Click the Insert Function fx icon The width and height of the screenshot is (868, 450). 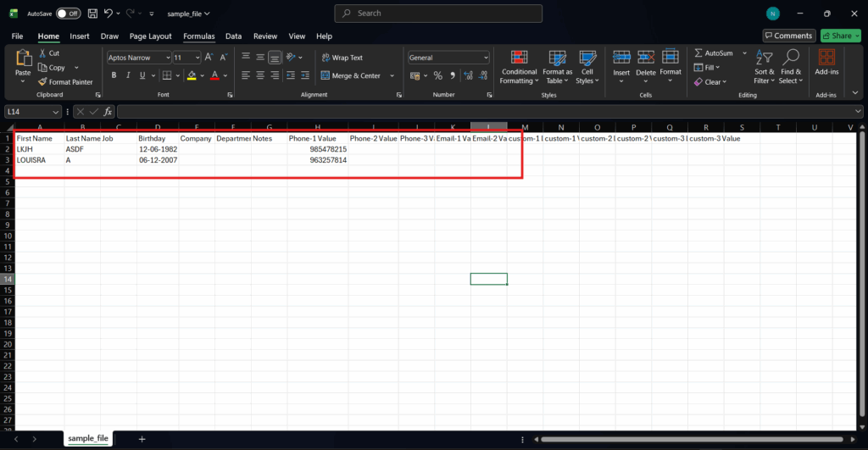click(108, 112)
